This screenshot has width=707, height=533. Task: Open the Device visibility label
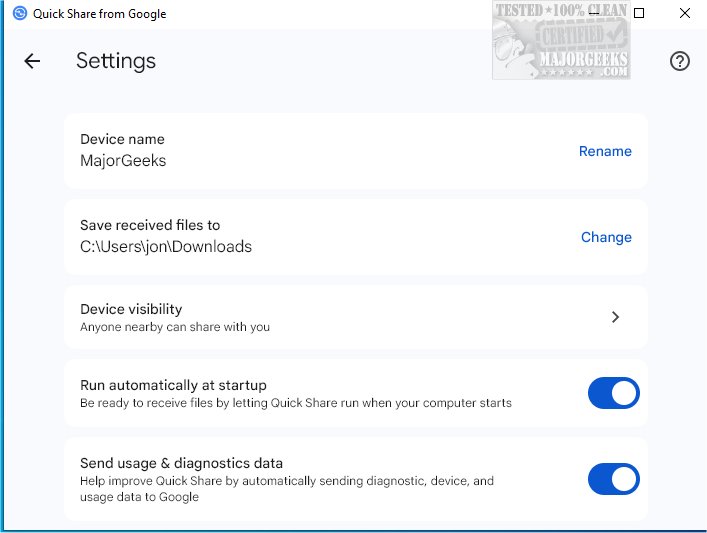(131, 309)
